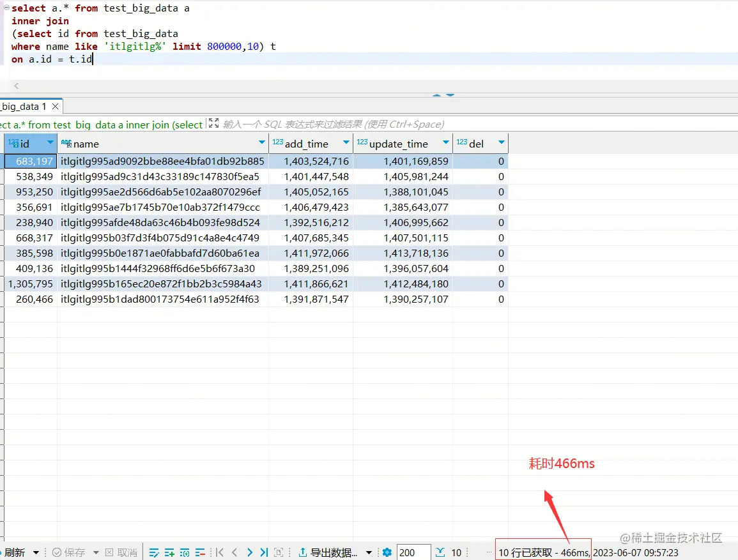
Task: Click the downward panel maximize arrow
Action: pos(450,95)
